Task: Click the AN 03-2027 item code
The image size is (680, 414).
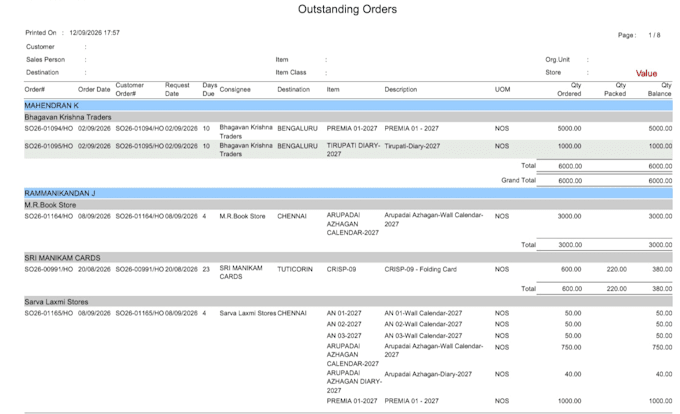Action: tap(344, 336)
